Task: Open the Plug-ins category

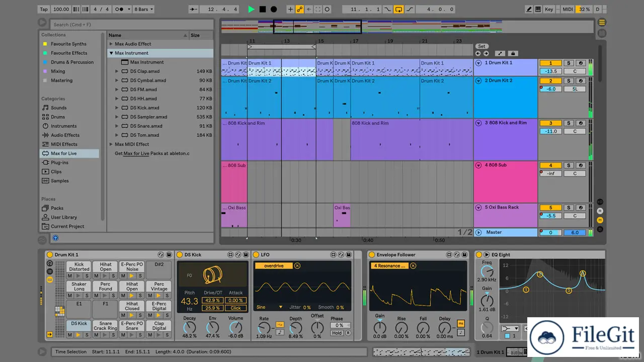Action: (59, 162)
